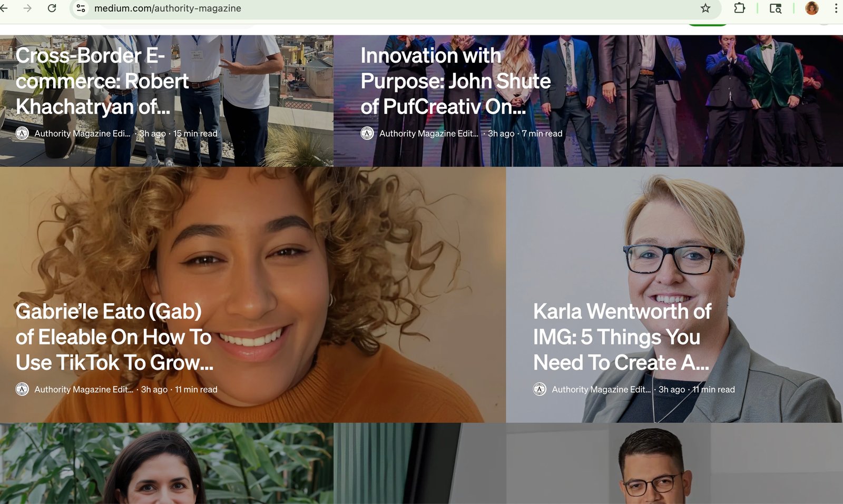Open Authority Magazine author link under Gabrie'le Eato

click(84, 390)
